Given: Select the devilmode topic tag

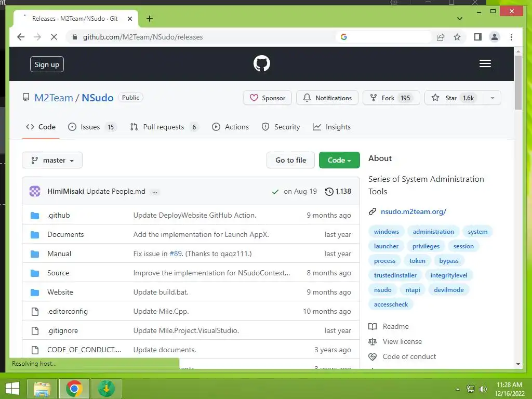Looking at the screenshot, I should [448, 290].
